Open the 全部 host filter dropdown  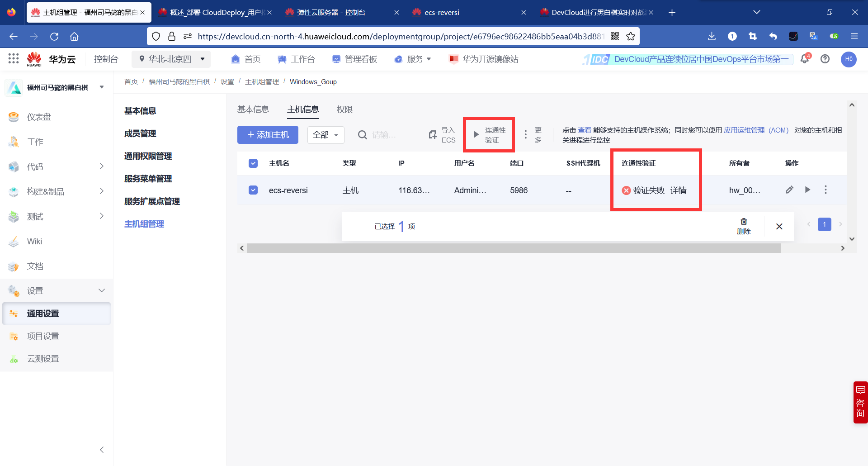[325, 134]
